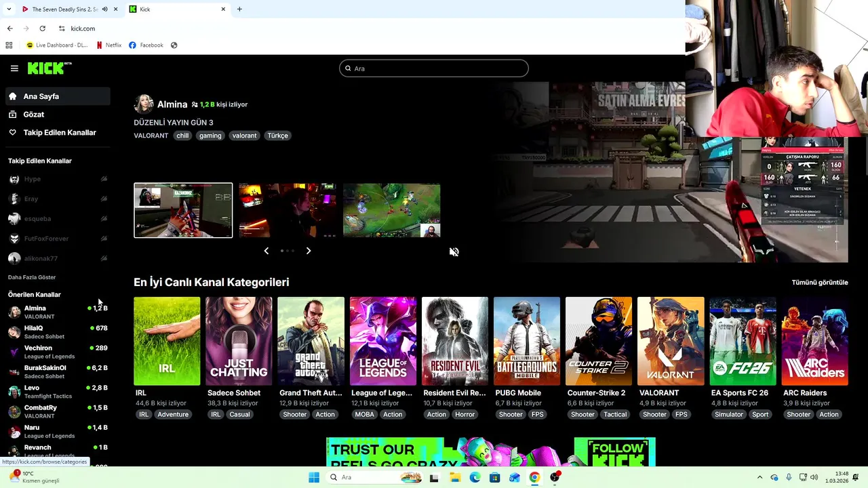The height and width of the screenshot is (488, 868).
Task: Reload the kick.com page
Action: tap(42, 28)
